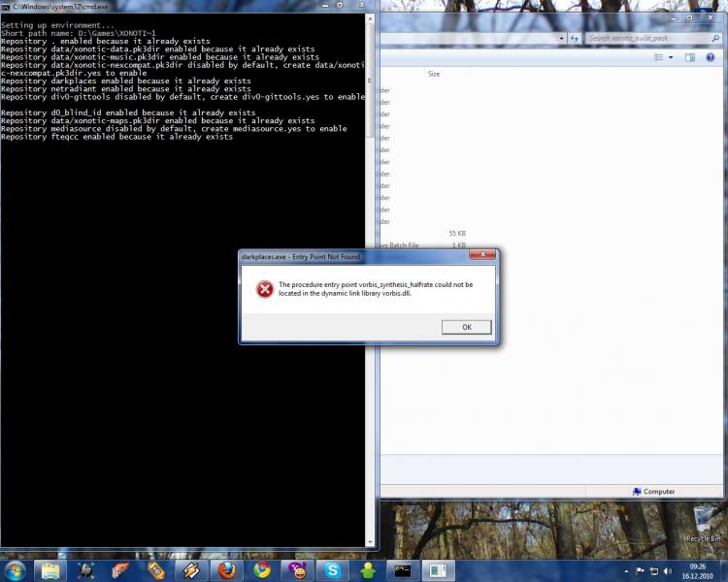The width and height of the screenshot is (728, 582).
Task: Launch the HP application from the taskbar
Action: (x=85, y=570)
